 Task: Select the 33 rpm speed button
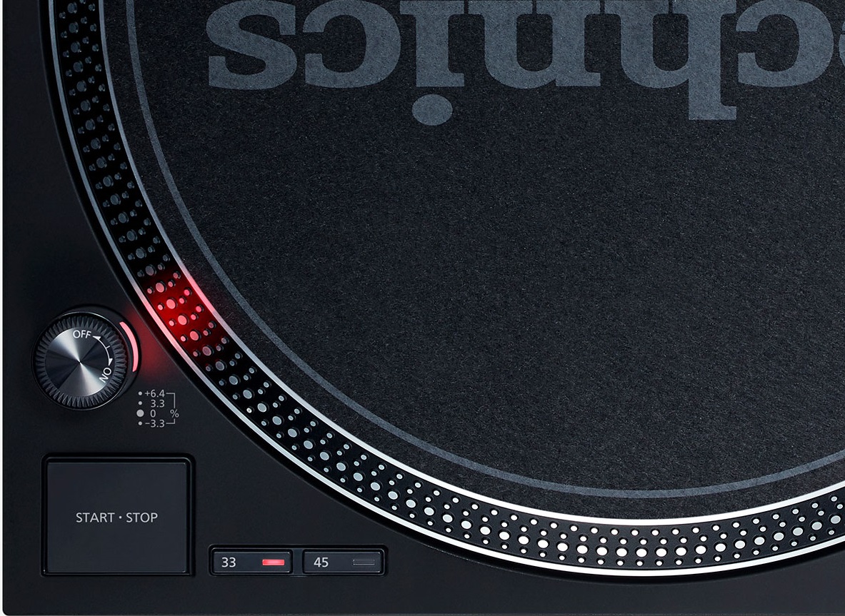click(x=251, y=562)
